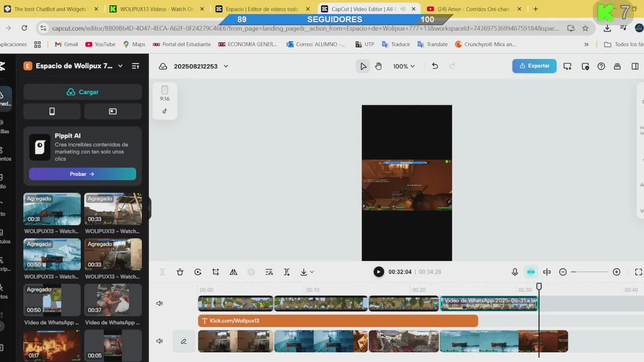The height and width of the screenshot is (362, 644).
Task: Select the pointer selection tool
Action: point(363,66)
